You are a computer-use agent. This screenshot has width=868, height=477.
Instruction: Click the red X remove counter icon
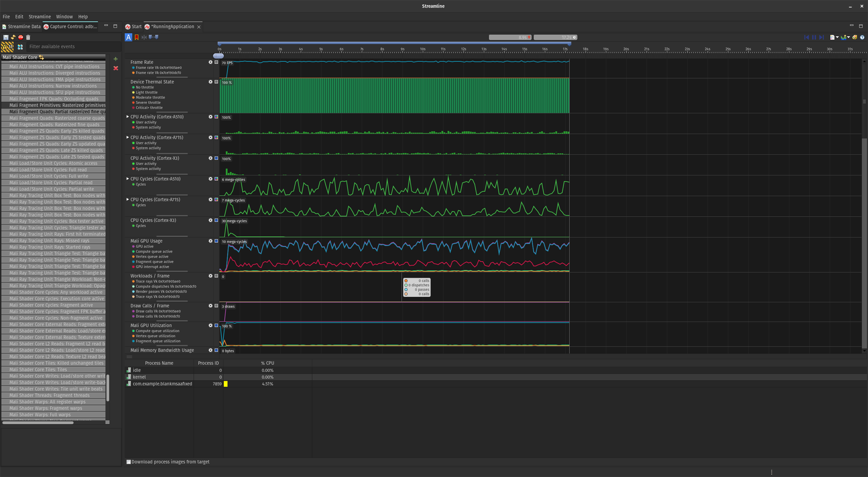click(x=116, y=68)
